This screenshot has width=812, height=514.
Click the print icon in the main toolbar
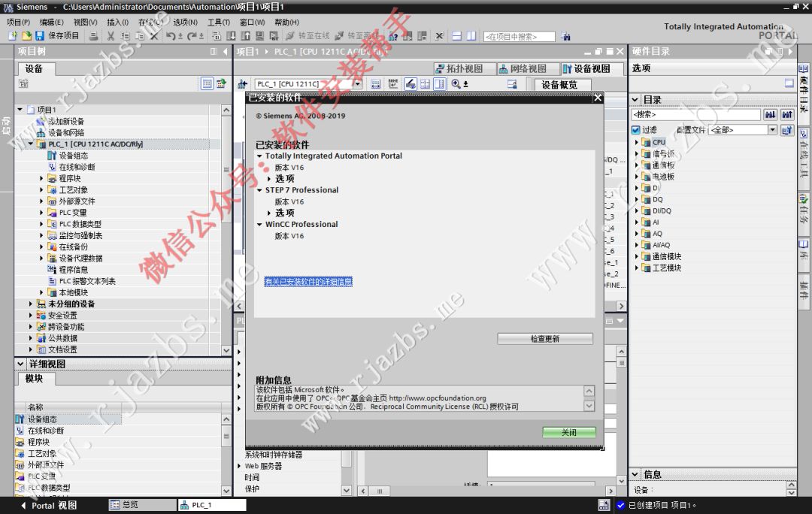coord(93,36)
